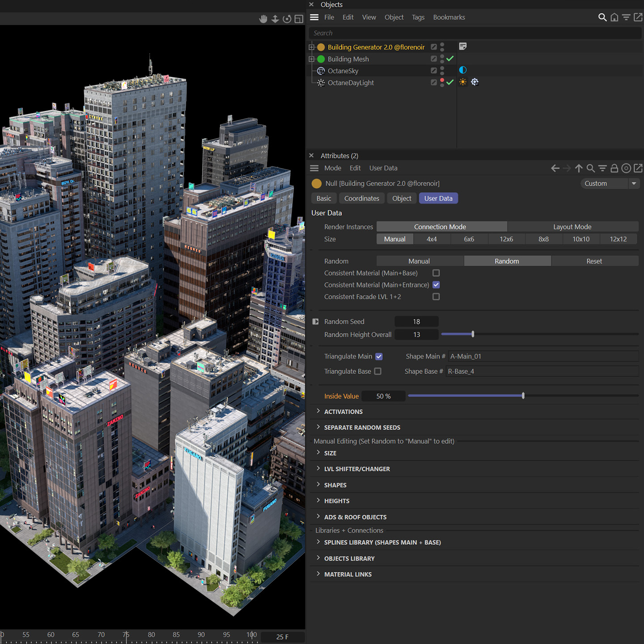644x644 pixels.
Task: Click the home icon in Objects panel toolbar
Action: [614, 17]
